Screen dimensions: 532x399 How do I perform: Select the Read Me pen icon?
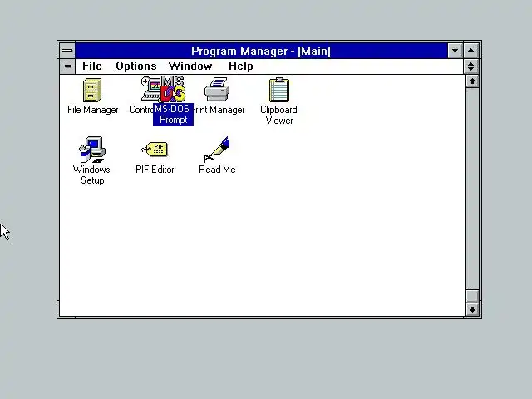point(216,150)
